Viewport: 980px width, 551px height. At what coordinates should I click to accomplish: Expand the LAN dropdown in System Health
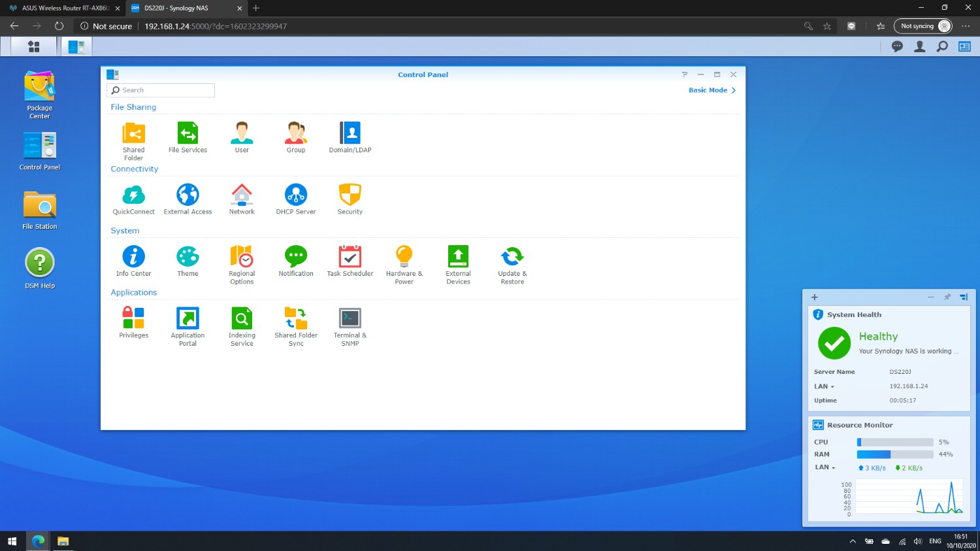point(824,386)
